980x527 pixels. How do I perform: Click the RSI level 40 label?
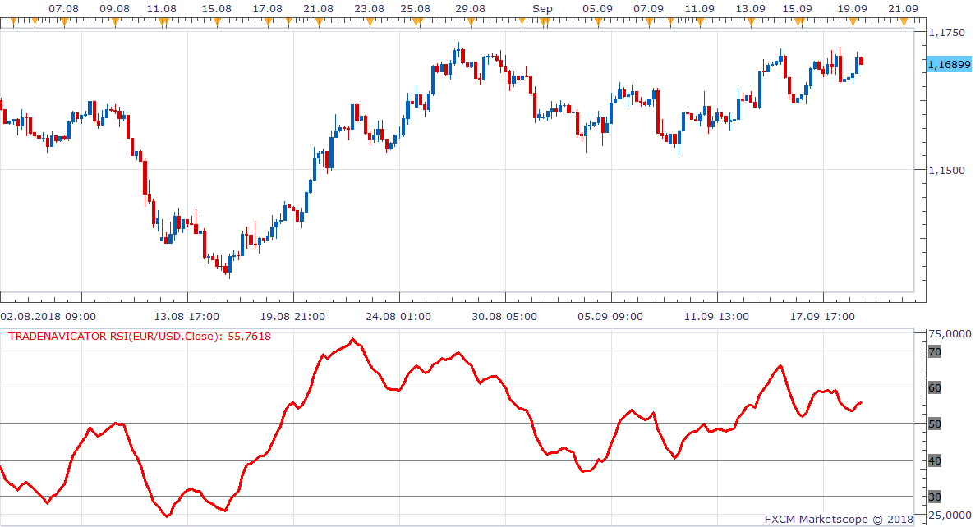pyautogui.click(x=934, y=461)
